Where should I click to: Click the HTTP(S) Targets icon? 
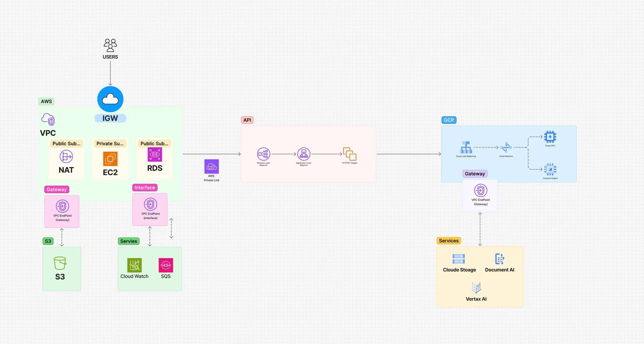click(x=350, y=154)
